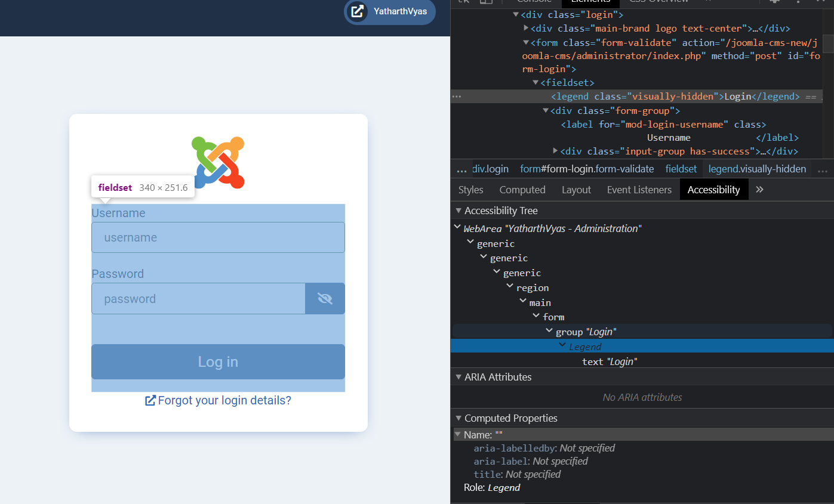
Task: Click the Elements panel vertical scrollbar thumb
Action: coord(828,44)
